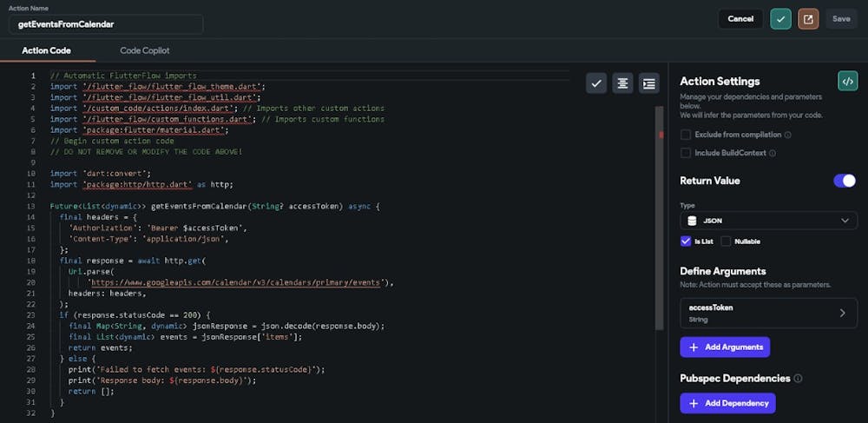The image size is (868, 423).
Task: Turn off the Return Value toggle
Action: [844, 181]
